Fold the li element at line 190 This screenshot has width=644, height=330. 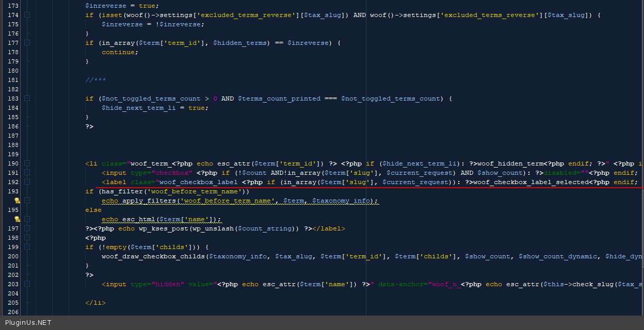(27, 163)
